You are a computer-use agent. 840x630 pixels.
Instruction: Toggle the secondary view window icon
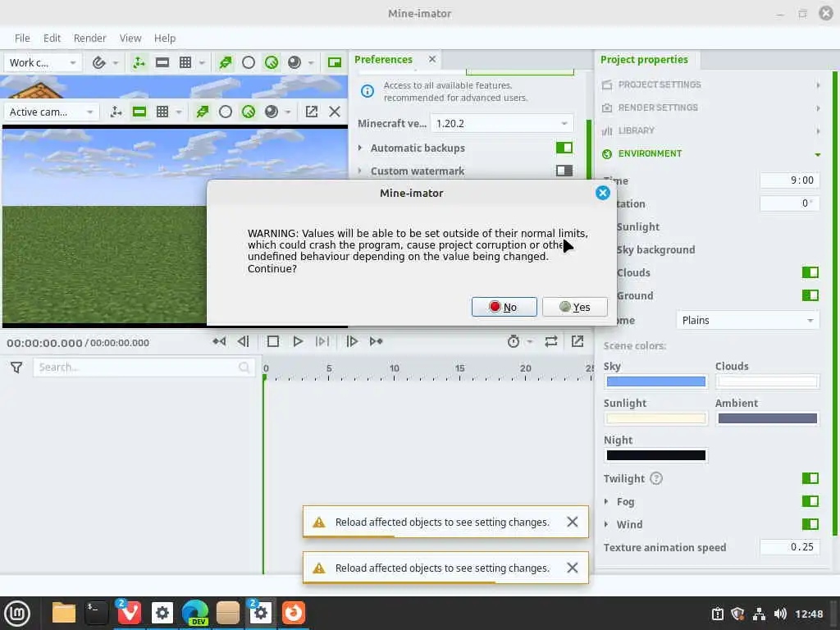coord(335,62)
